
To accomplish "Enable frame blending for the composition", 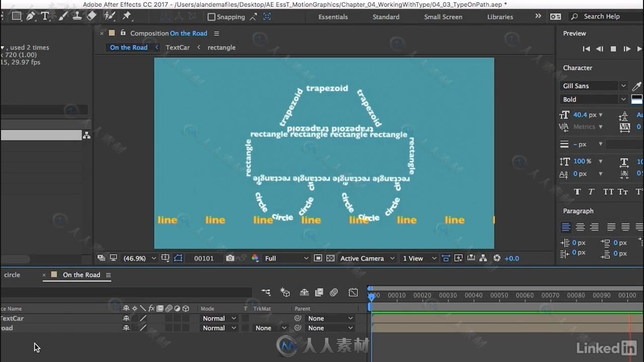I will (319, 292).
